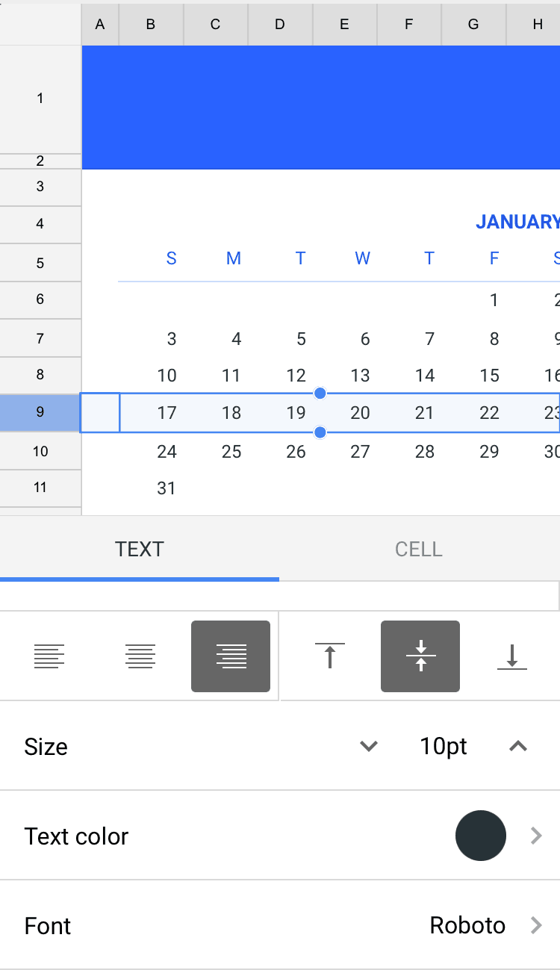Align text to bottom of cell
Image resolution: width=560 pixels, height=970 pixels.
(511, 656)
